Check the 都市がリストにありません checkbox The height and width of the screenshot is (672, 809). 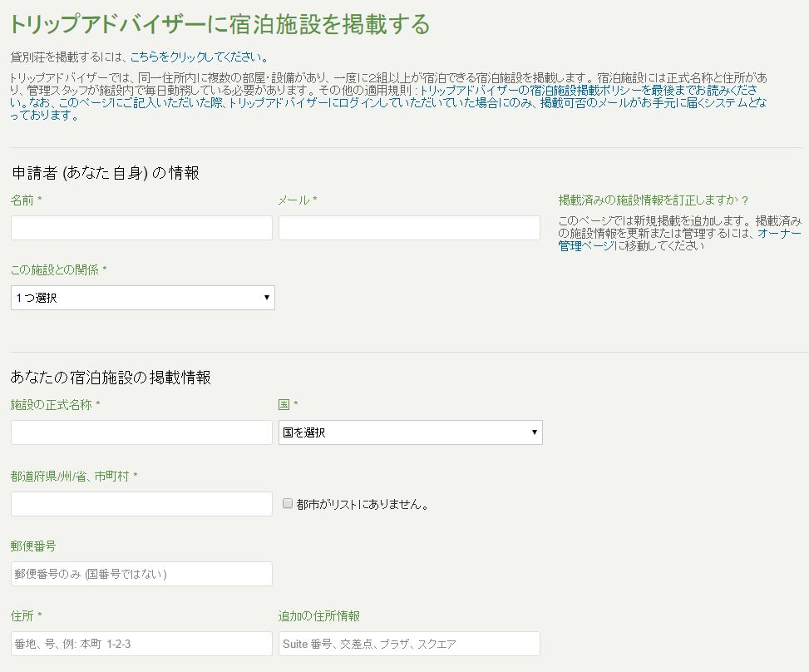pos(288,503)
